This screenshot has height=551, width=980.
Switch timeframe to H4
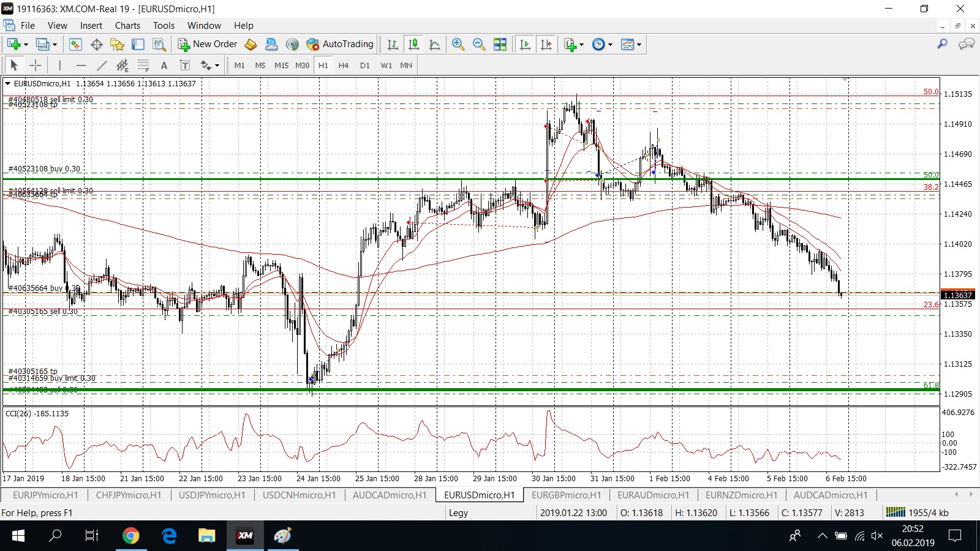[343, 66]
